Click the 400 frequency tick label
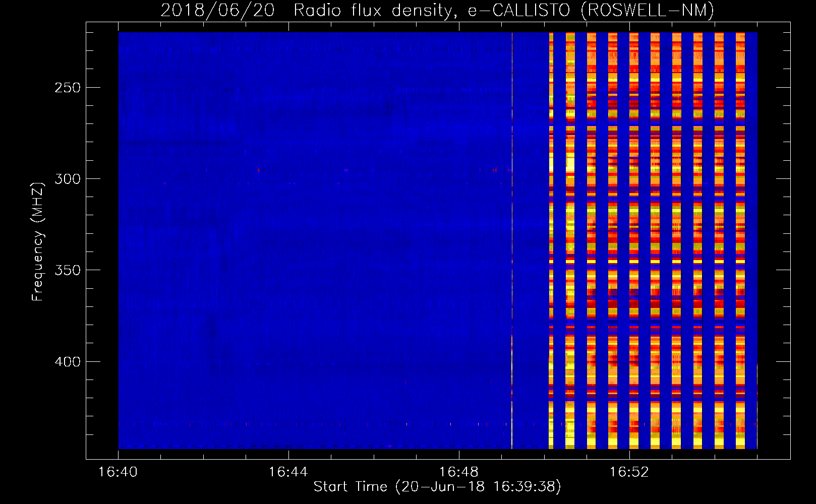816x504 pixels. click(68, 362)
